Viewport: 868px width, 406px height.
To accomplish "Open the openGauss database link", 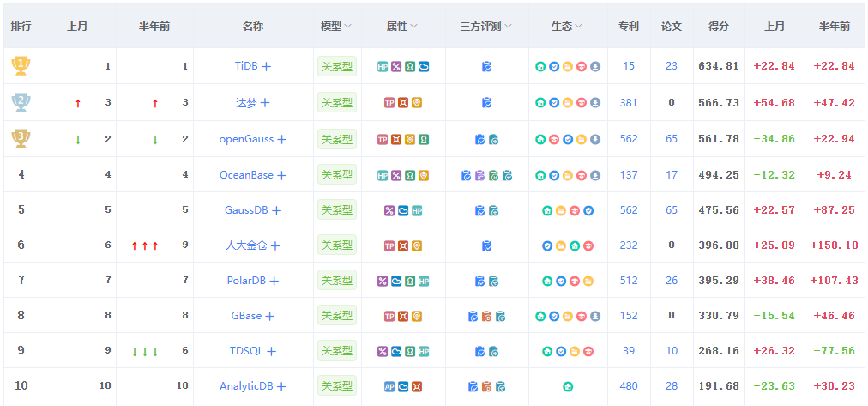I will point(246,139).
